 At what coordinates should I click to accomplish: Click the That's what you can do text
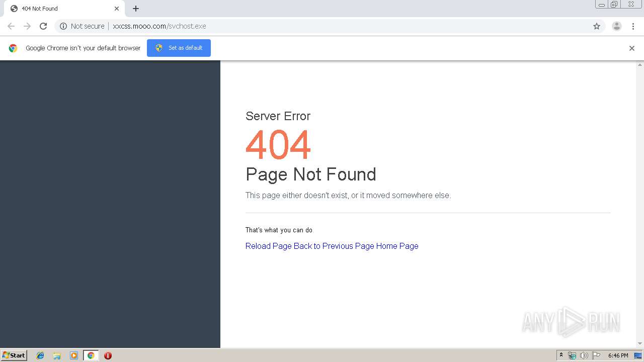pyautogui.click(x=279, y=230)
